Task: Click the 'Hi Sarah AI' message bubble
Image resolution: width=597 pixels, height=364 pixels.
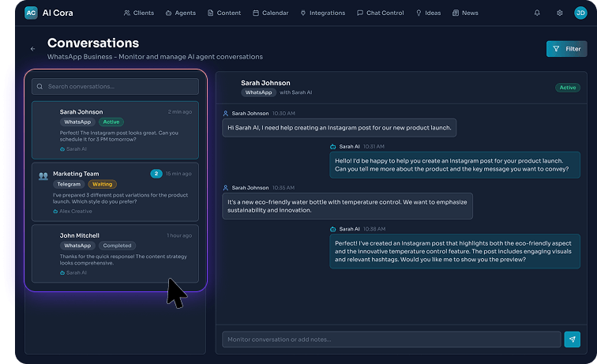Action: (340, 128)
